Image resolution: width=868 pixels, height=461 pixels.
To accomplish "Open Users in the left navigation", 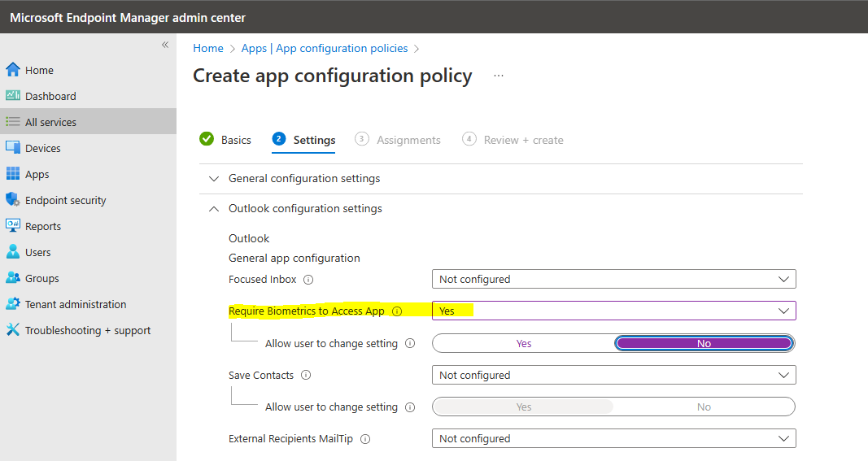I will [x=88, y=252].
